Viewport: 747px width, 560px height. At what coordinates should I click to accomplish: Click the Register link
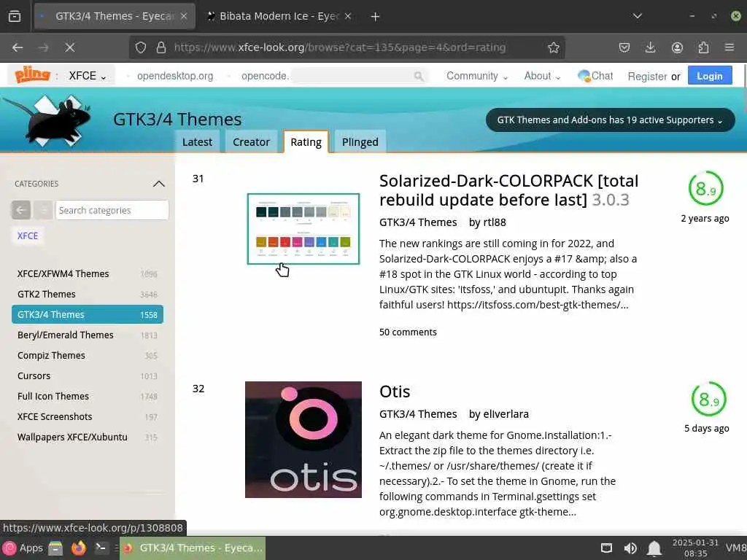tap(647, 77)
